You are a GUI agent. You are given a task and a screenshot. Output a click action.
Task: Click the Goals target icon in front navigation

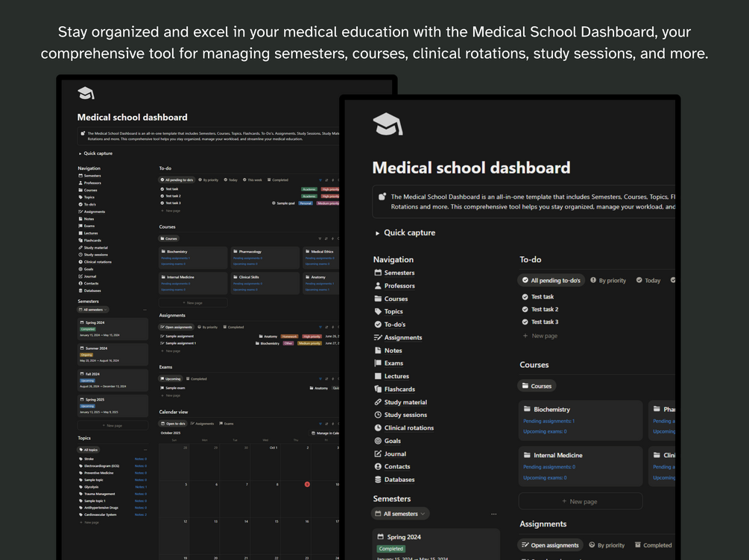coord(378,441)
